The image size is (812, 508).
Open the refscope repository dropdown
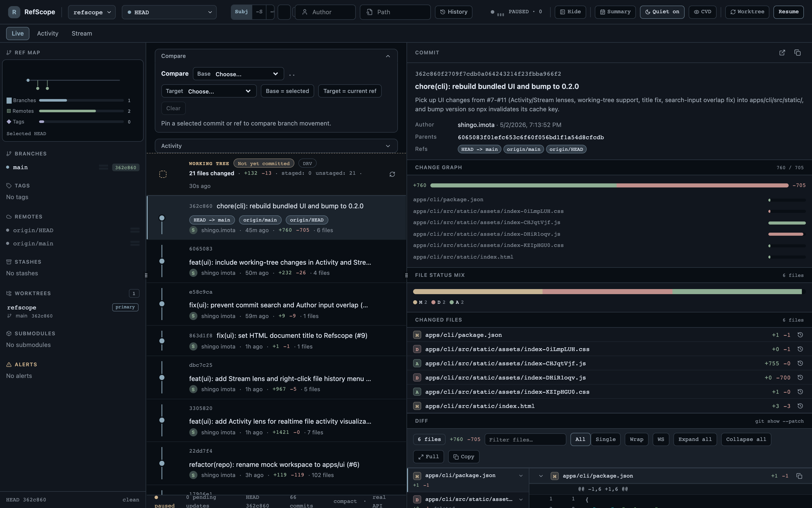click(92, 12)
